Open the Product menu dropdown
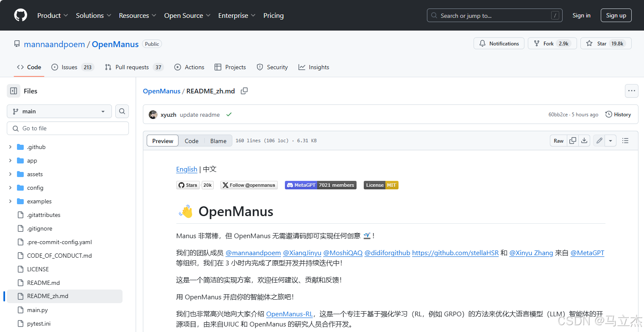 [x=53, y=15]
